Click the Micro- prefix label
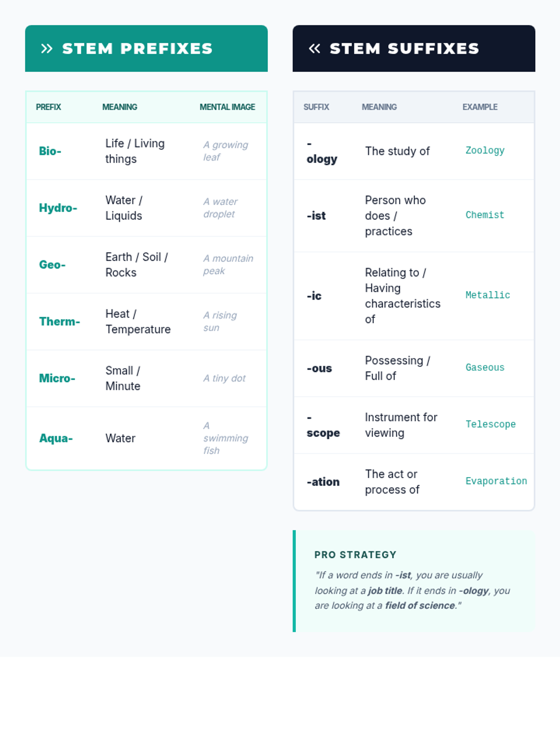This screenshot has height=747, width=560. pos(57,378)
